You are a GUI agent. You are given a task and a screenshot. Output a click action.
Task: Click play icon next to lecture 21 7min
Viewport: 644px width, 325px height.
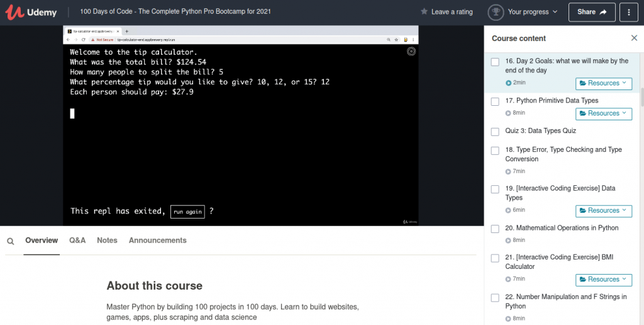pyautogui.click(x=508, y=279)
